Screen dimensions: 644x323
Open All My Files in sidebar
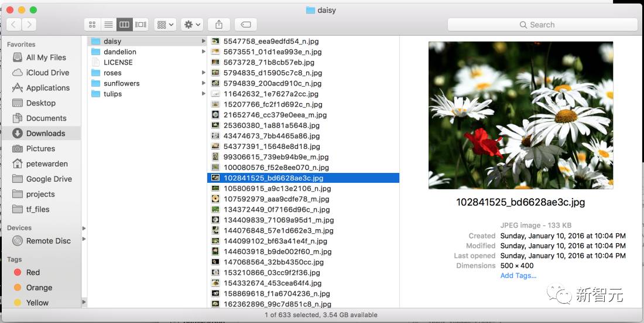tap(42, 57)
